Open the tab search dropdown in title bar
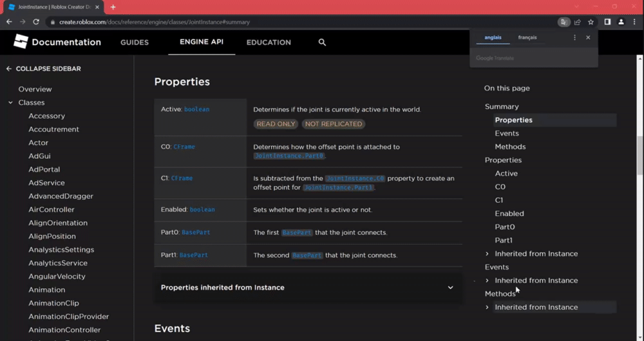The image size is (644, 341). 576,6
